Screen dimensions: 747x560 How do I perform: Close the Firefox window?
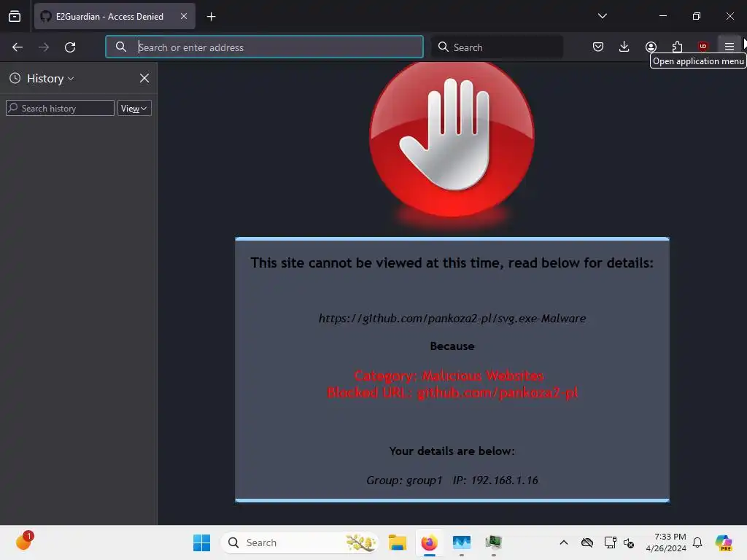(729, 16)
